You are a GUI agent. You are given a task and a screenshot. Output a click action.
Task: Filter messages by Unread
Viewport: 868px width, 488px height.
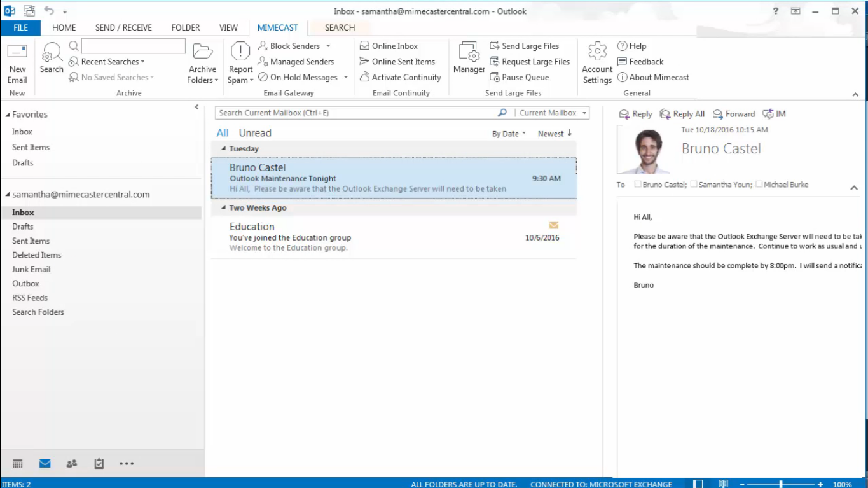pos(255,133)
